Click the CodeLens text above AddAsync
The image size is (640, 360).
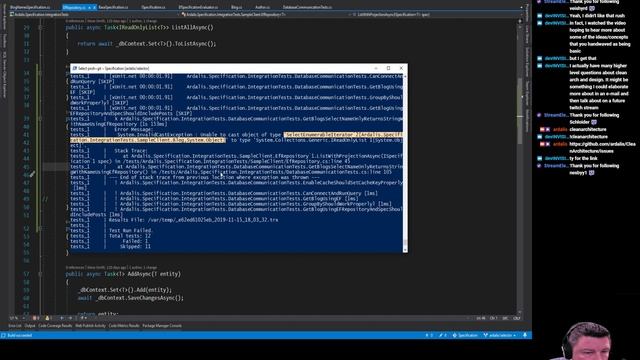click(x=111, y=267)
